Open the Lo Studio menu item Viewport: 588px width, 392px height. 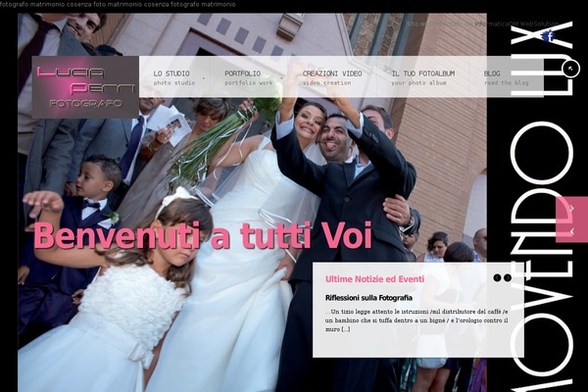pyautogui.click(x=174, y=77)
